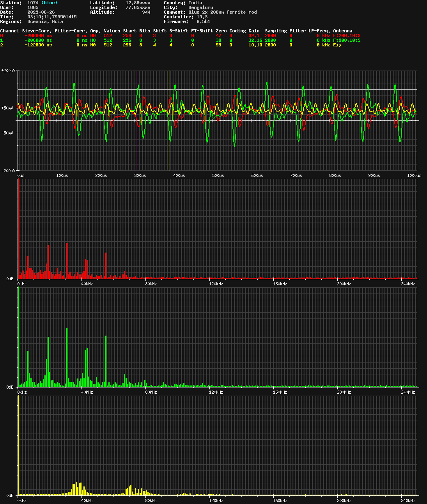Select comment "Blue 2x 200mm ferrite rod"
Image resolution: width=427 pixels, height=504 pixels.
click(223, 12)
